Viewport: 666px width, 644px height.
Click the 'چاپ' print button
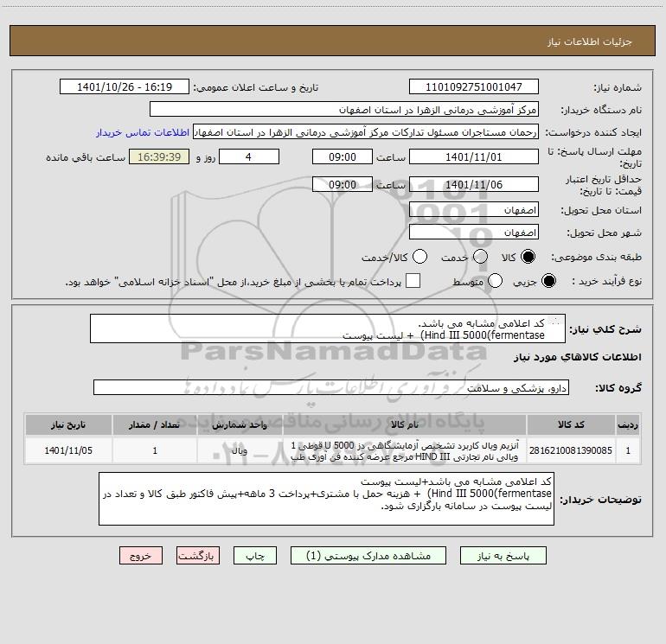pos(255,556)
